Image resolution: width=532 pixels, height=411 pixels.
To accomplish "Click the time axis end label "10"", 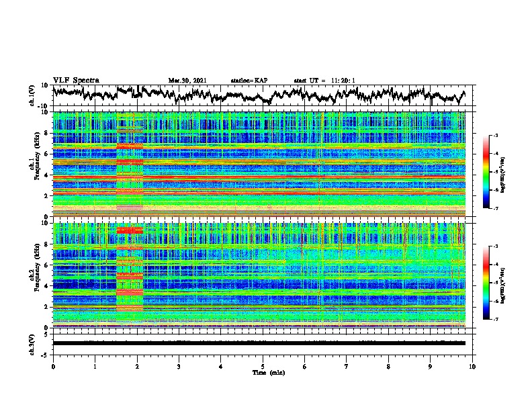I will pyautogui.click(x=472, y=367).
